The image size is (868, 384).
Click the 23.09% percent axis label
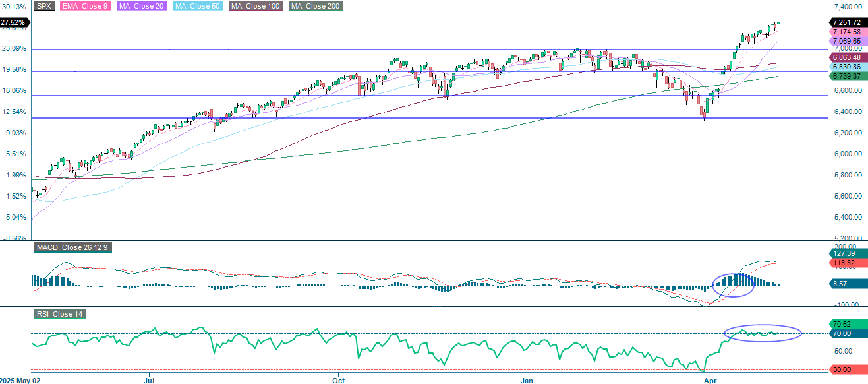tap(14, 49)
